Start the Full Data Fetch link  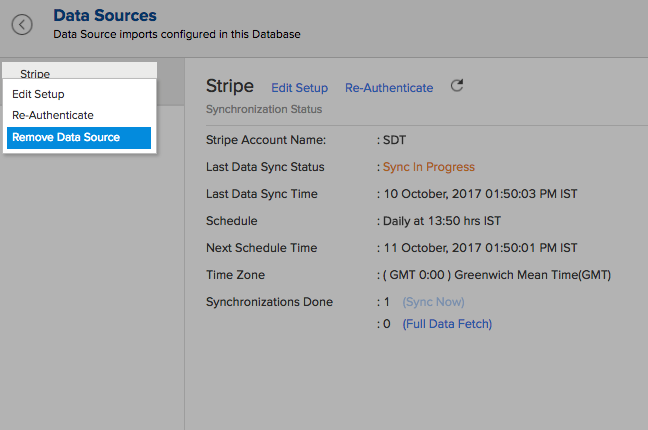tap(447, 324)
